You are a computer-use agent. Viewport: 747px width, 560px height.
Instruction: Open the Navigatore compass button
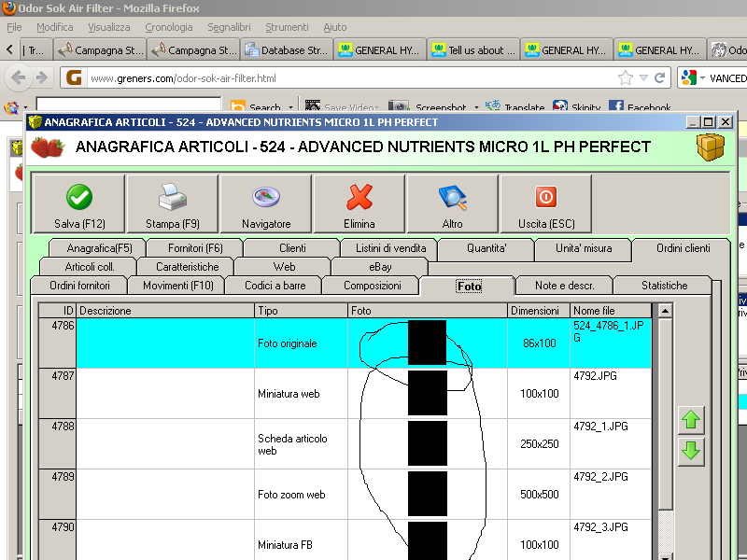point(266,203)
